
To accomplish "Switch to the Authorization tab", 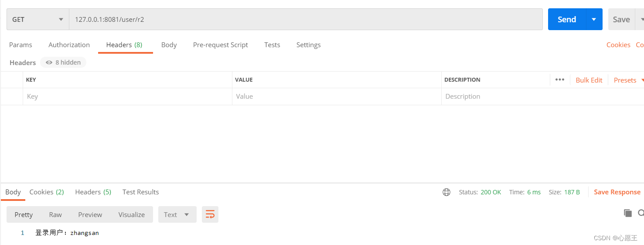I will pos(69,45).
